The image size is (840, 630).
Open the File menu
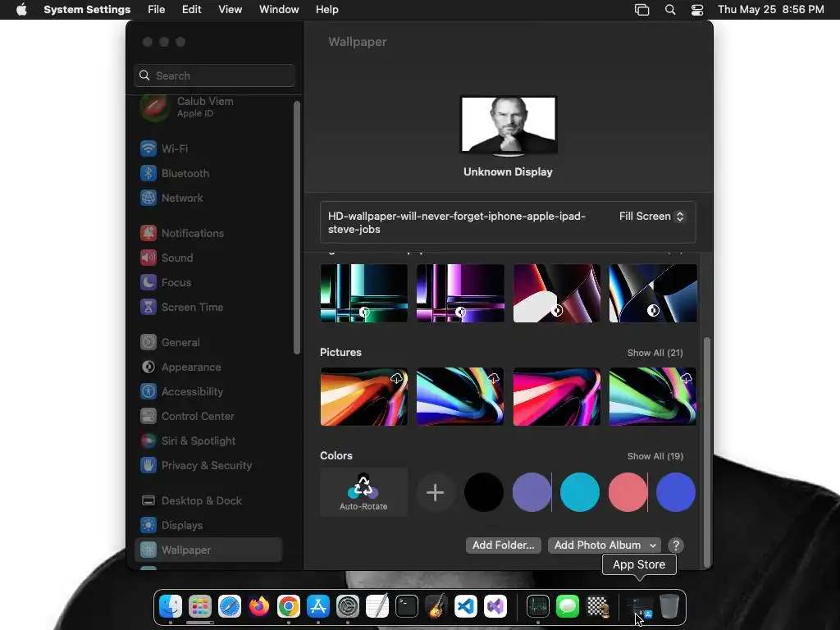[x=157, y=10]
